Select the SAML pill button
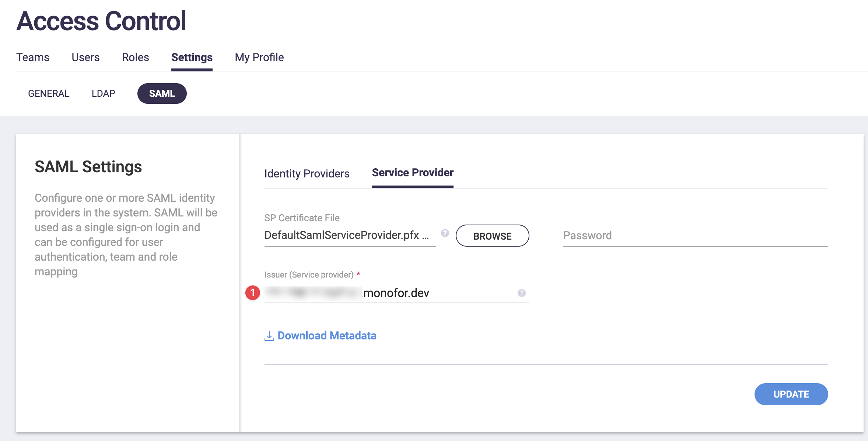Viewport: 868px width, 441px height. pos(162,94)
